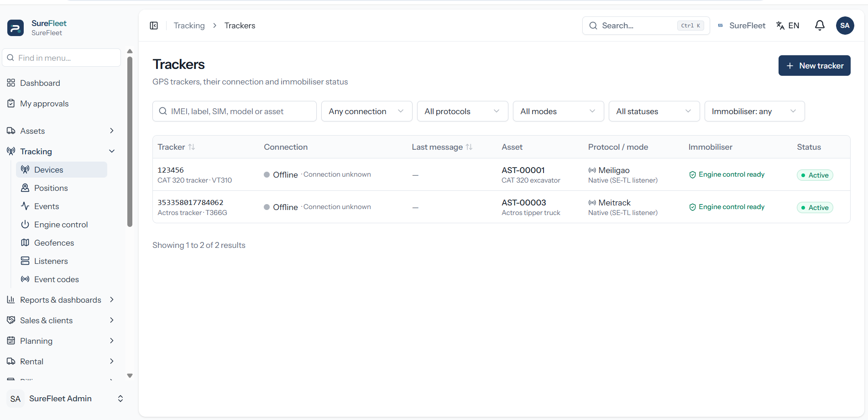Expand the Planning section
Image resolution: width=868 pixels, height=420 pixels.
pos(62,341)
